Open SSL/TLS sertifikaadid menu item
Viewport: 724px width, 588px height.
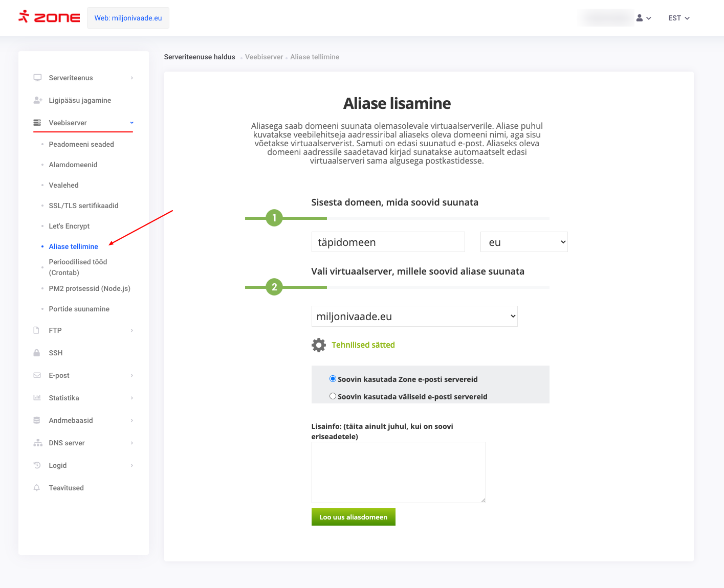[x=83, y=206]
